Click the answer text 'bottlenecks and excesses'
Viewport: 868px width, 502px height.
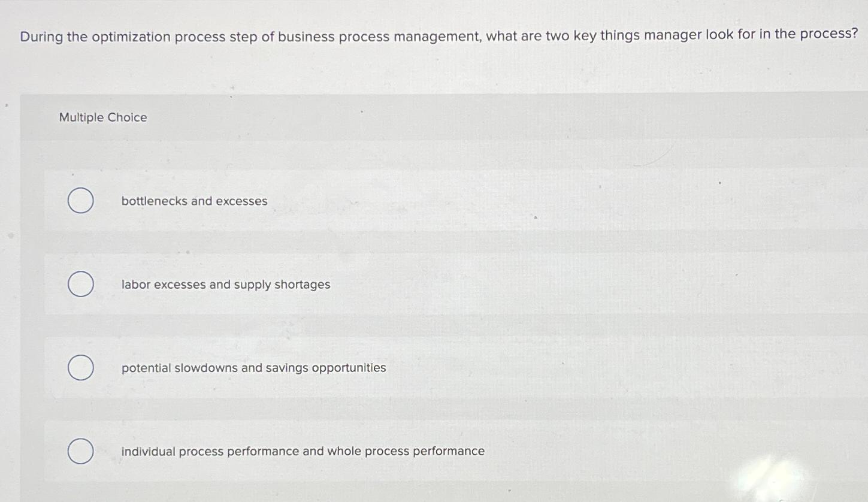(193, 201)
